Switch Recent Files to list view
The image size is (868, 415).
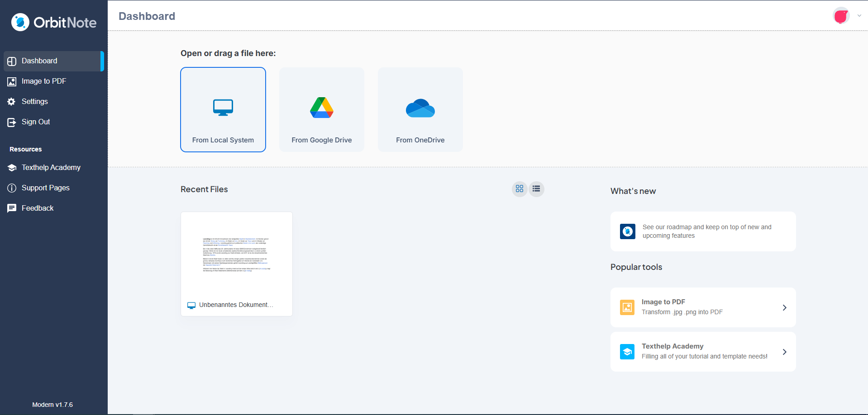(536, 189)
